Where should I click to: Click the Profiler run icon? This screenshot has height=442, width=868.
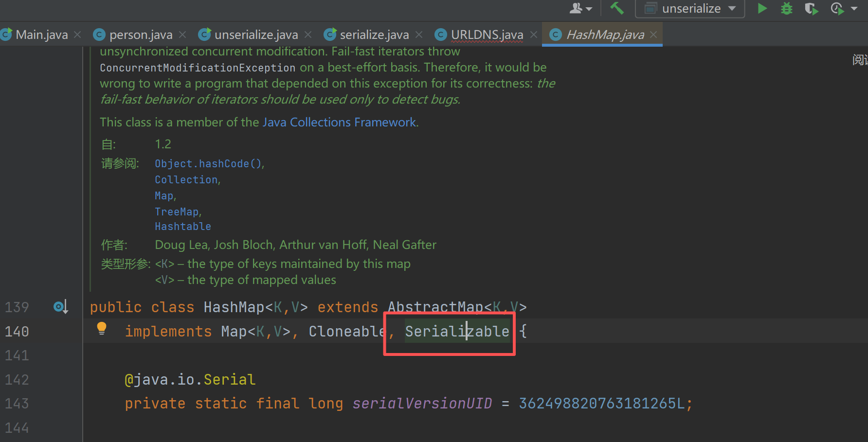(836, 8)
